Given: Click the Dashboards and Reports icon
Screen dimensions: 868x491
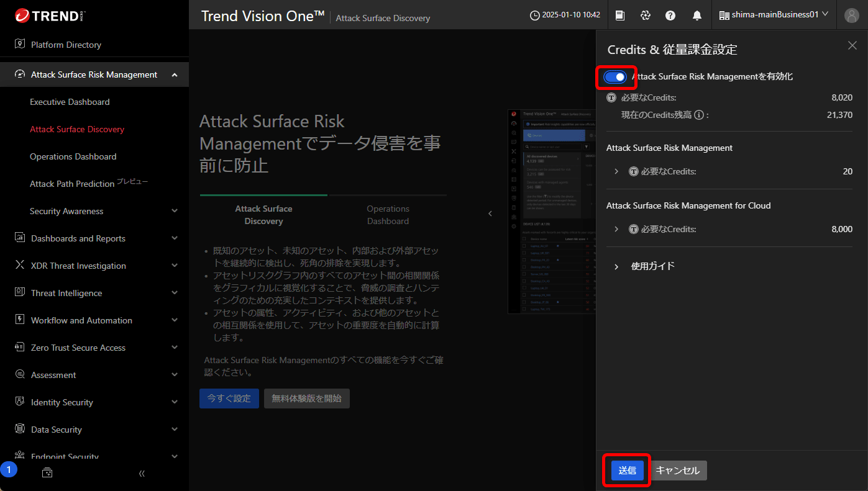Looking at the screenshot, I should 19,238.
